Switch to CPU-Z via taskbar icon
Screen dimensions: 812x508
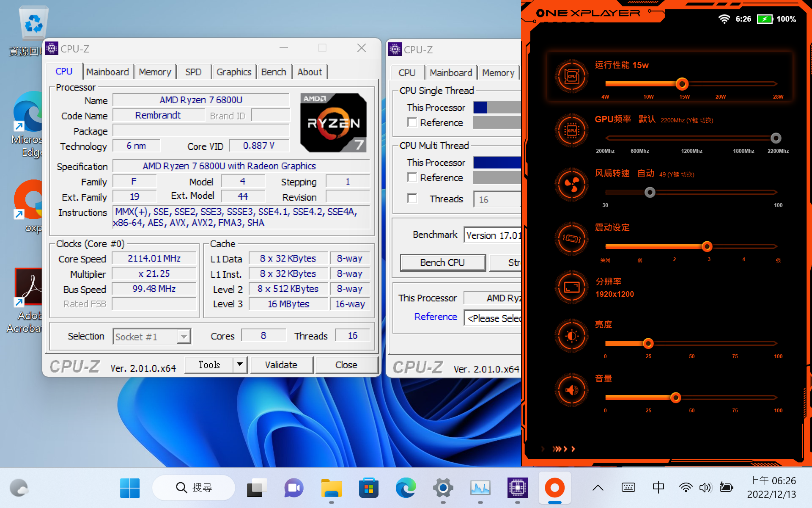pyautogui.click(x=517, y=488)
